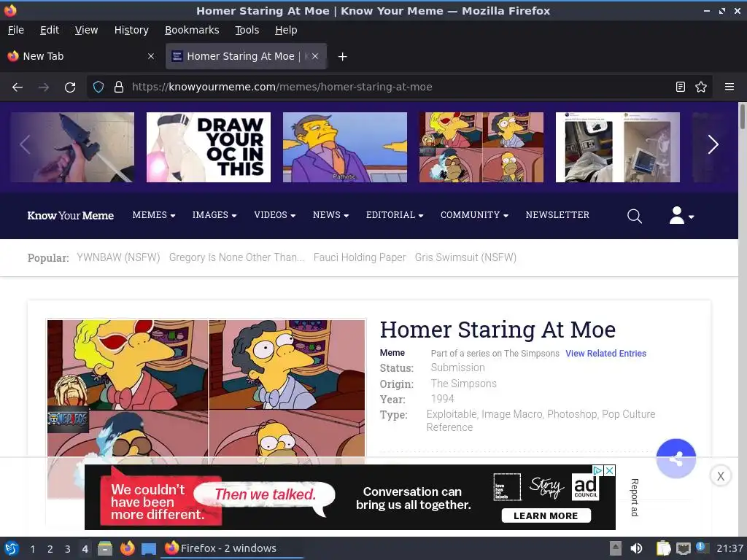The width and height of the screenshot is (747, 560).
Task: Open the Help menu
Action: point(286,30)
